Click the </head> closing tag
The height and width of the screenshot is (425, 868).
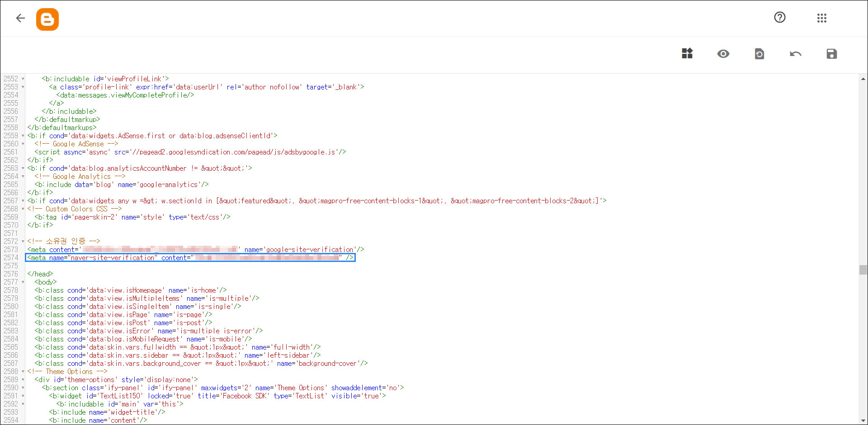click(40, 274)
